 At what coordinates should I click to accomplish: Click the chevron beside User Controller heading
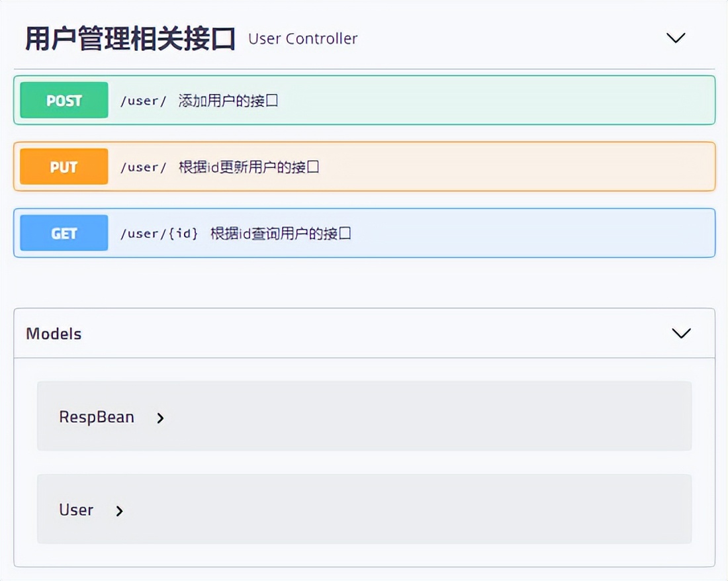point(676,38)
